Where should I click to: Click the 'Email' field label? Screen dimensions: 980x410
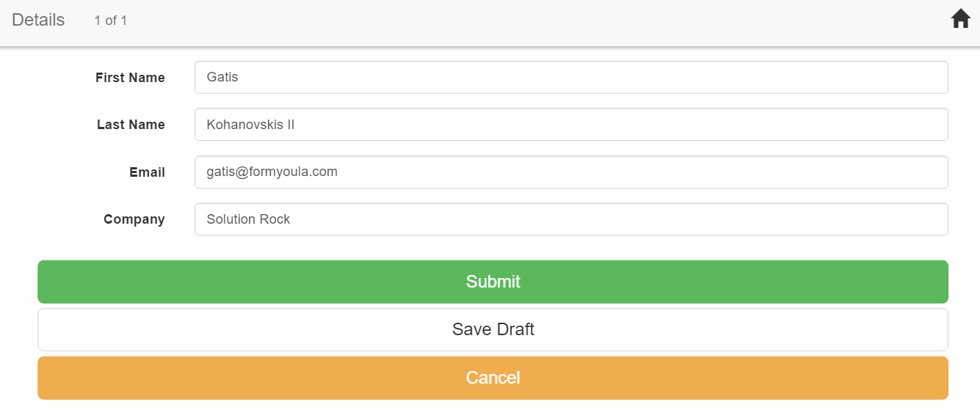point(147,172)
